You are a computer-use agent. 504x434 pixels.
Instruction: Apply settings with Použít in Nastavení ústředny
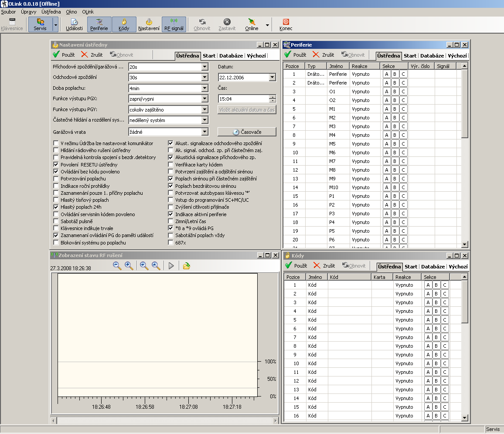pyautogui.click(x=64, y=54)
